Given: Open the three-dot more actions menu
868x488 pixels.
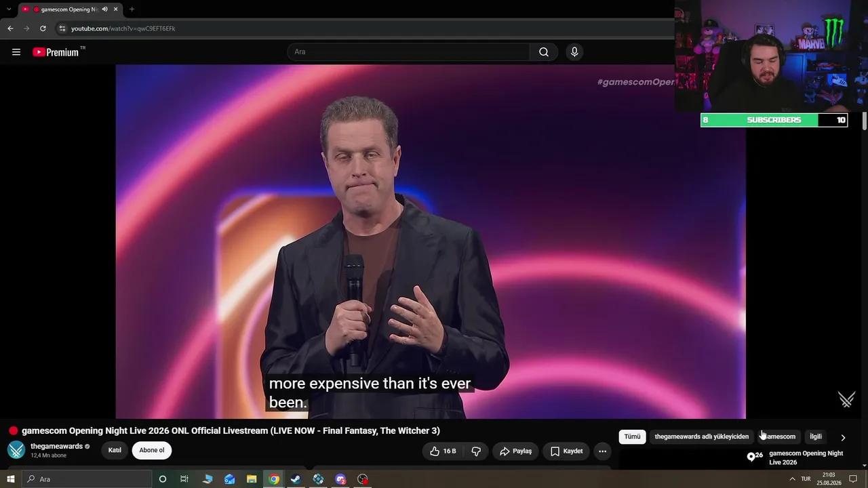Looking at the screenshot, I should [602, 451].
